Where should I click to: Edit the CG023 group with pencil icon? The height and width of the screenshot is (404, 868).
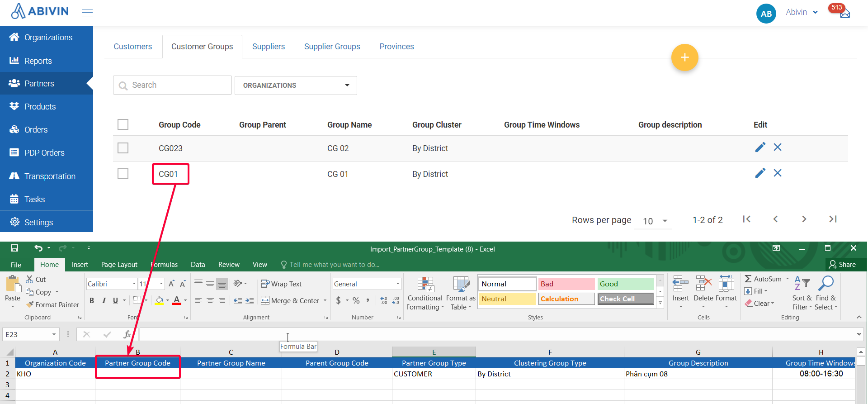click(x=760, y=147)
